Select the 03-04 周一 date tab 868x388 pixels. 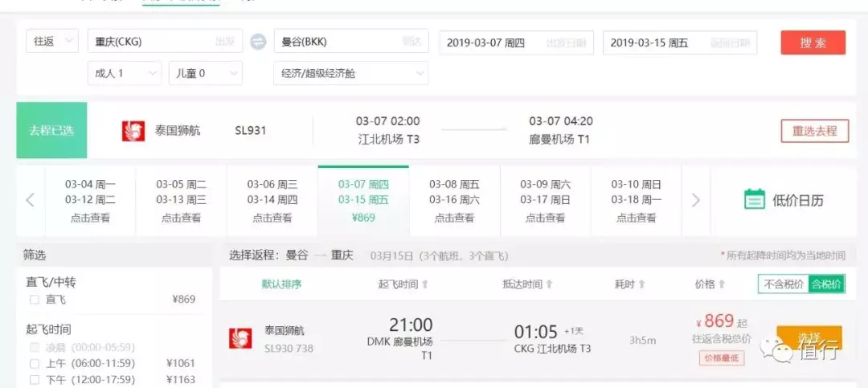pos(90,201)
